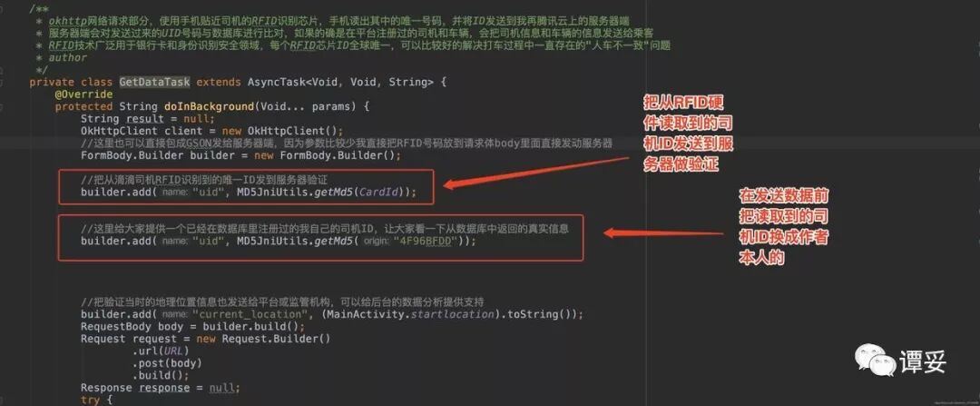Click the underlined result variable declaration
Image resolution: width=980 pixels, height=406 pixels.
point(144,119)
